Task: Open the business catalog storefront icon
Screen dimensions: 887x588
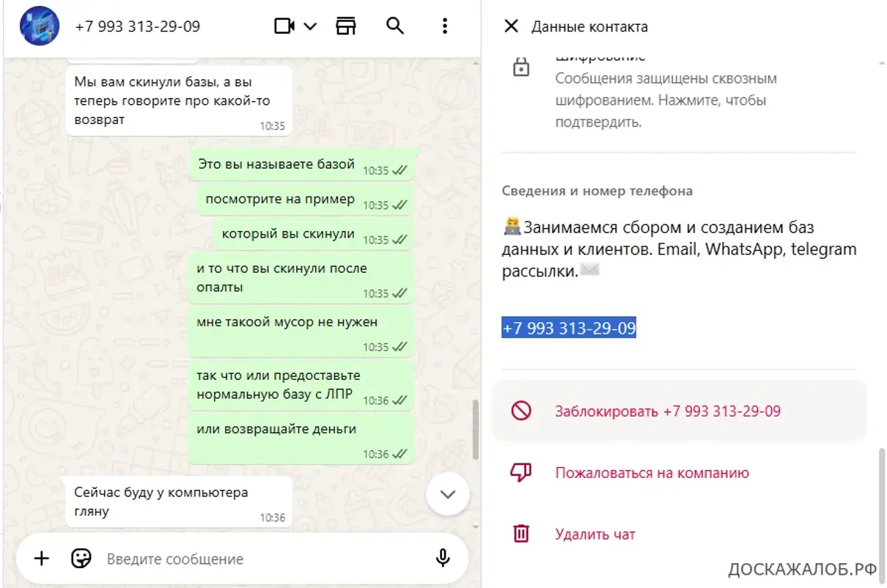Action: (x=346, y=26)
